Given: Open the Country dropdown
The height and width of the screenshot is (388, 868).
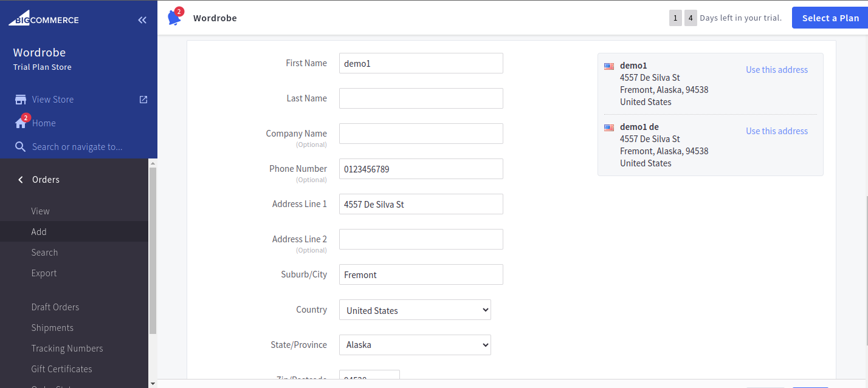Looking at the screenshot, I should [x=415, y=310].
